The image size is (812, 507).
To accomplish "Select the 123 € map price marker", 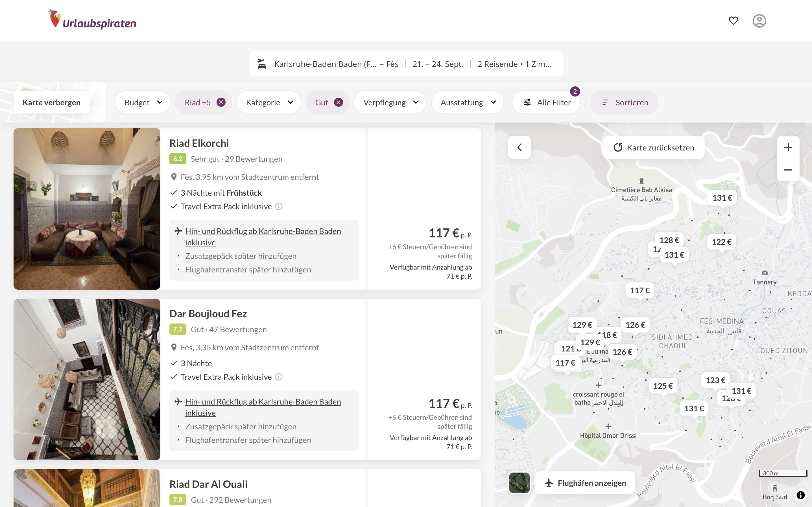I will pos(715,380).
